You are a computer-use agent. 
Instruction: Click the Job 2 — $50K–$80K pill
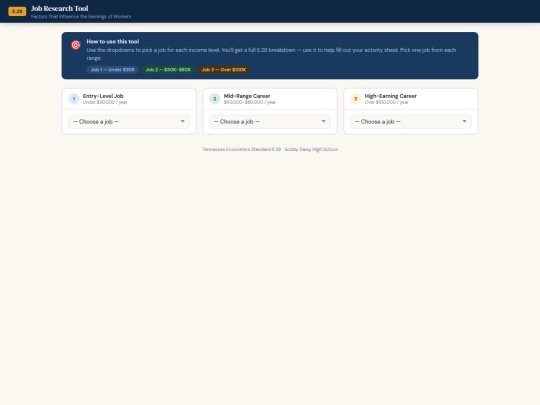[168, 70]
